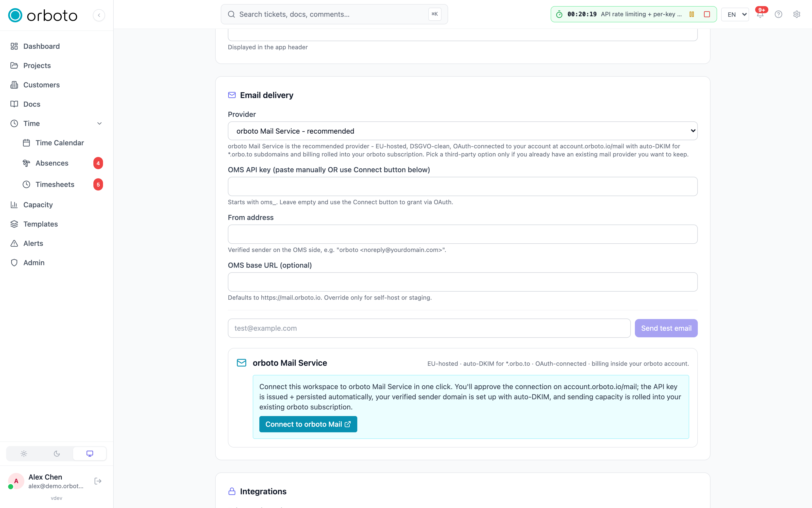Click Send test email button

[666, 328]
